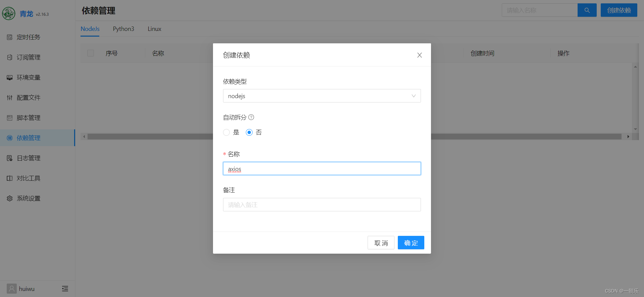644x297 pixels.
Task: Click horizontal scrollbar right arrow
Action: (628, 137)
